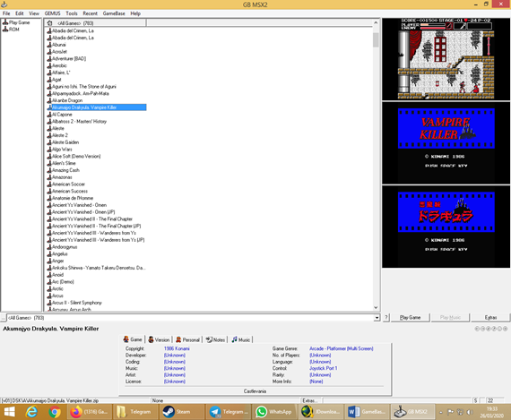The width and height of the screenshot is (511, 420).
Task: Open the Tools menu
Action: (x=72, y=13)
